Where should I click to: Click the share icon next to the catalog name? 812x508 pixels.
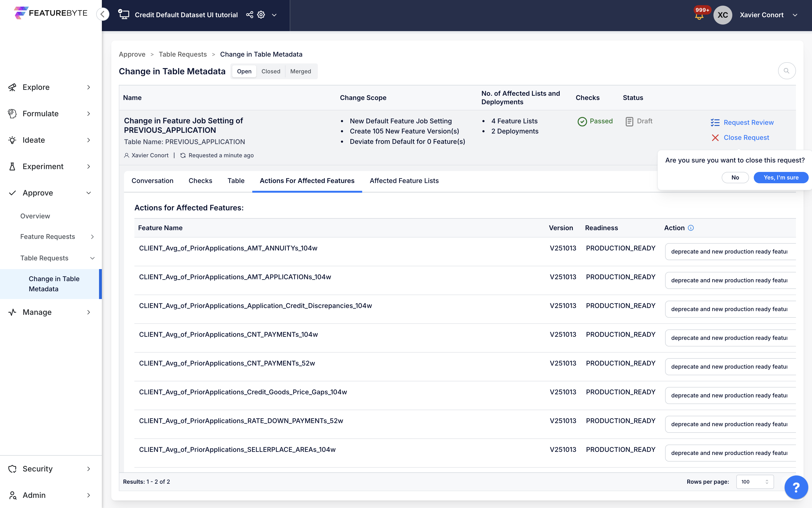coord(249,15)
